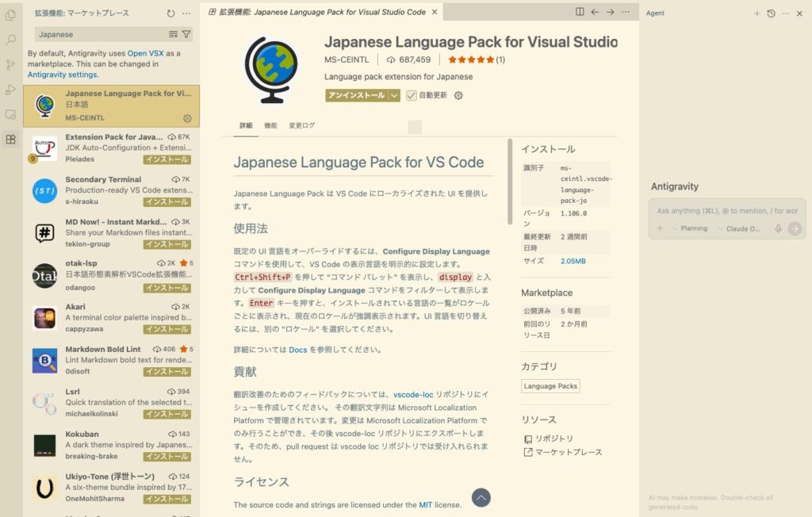
Task: Open agent conversation history icon
Action: point(771,13)
